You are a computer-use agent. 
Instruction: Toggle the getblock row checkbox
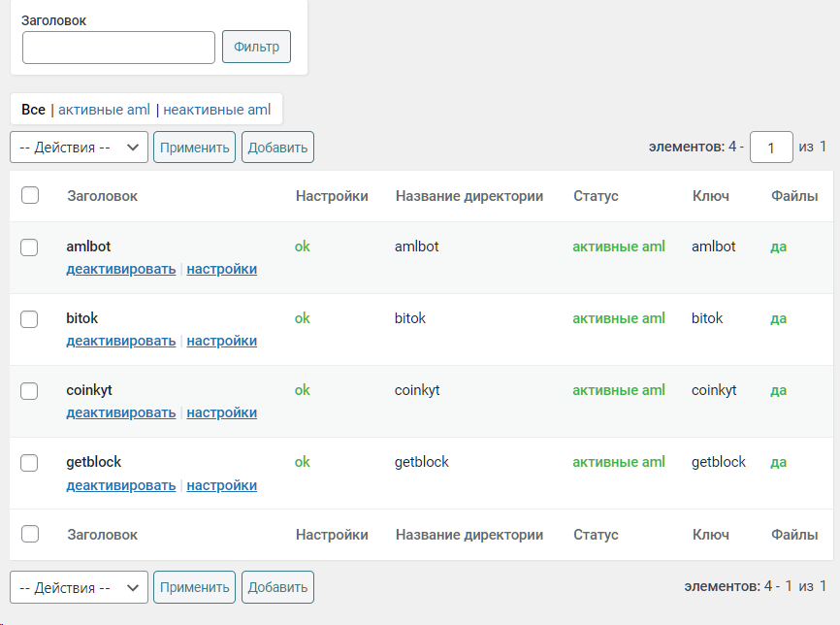[x=30, y=463]
